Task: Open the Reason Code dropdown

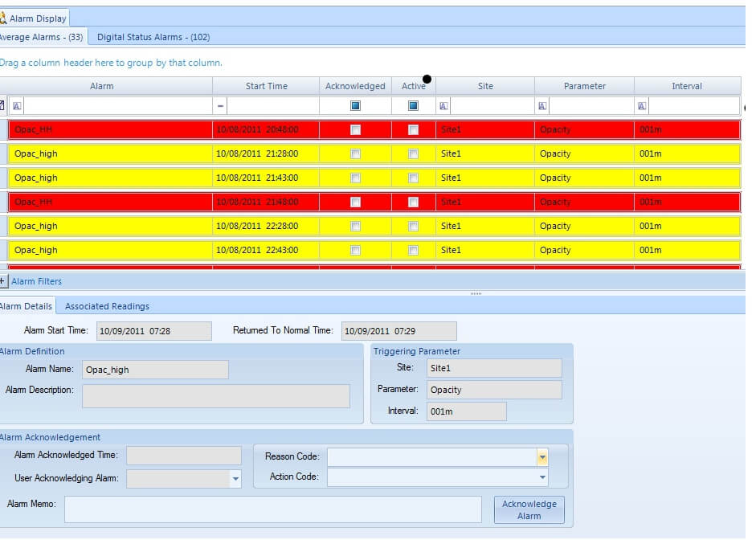Action: 542,457
